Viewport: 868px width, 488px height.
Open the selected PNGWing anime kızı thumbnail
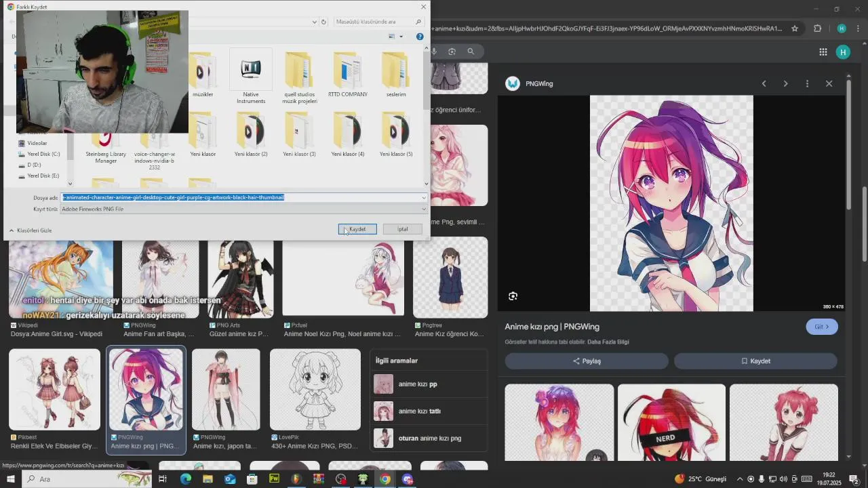[146, 390]
